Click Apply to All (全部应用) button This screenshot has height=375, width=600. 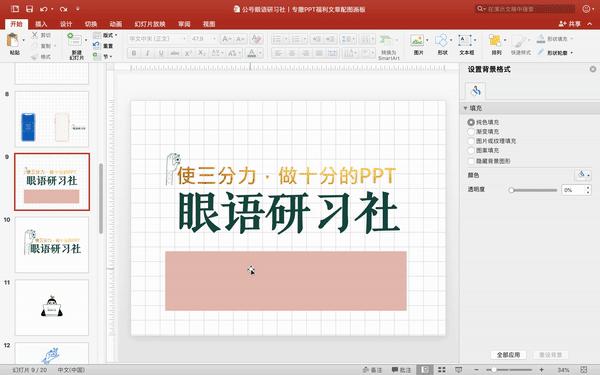[508, 355]
